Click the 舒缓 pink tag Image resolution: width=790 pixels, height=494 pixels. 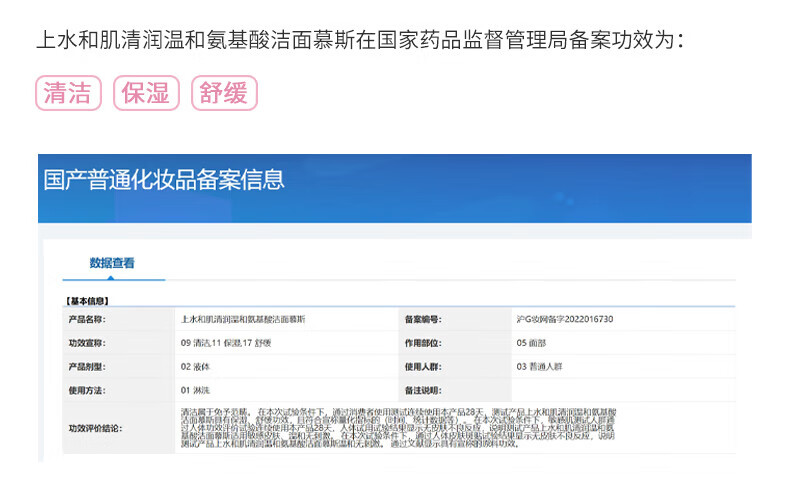pyautogui.click(x=223, y=93)
